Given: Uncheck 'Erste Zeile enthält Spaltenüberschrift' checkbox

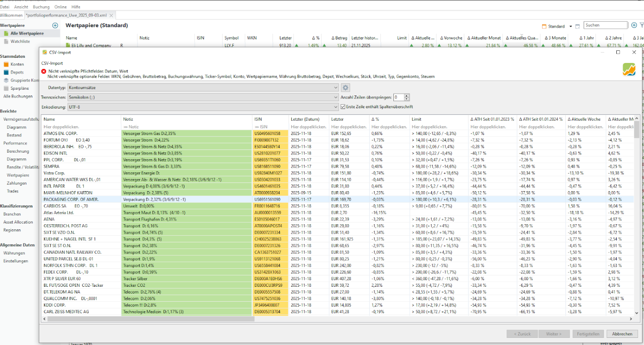Looking at the screenshot, I should [343, 107].
